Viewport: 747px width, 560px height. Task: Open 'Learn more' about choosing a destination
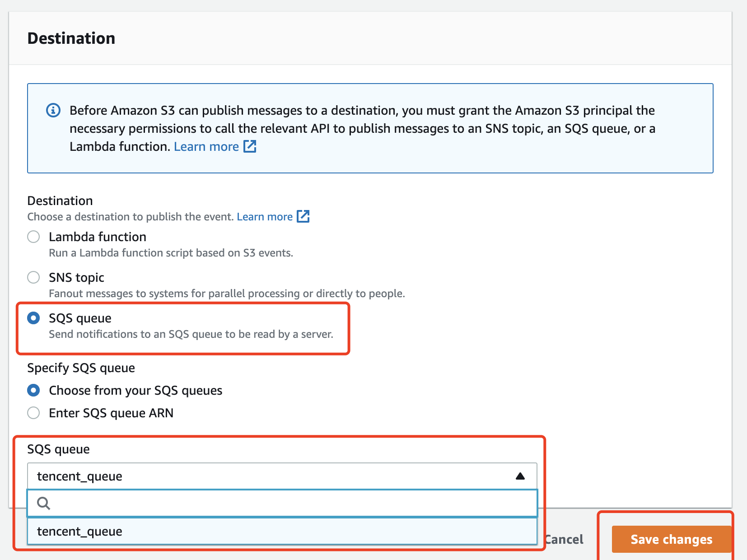tap(265, 217)
